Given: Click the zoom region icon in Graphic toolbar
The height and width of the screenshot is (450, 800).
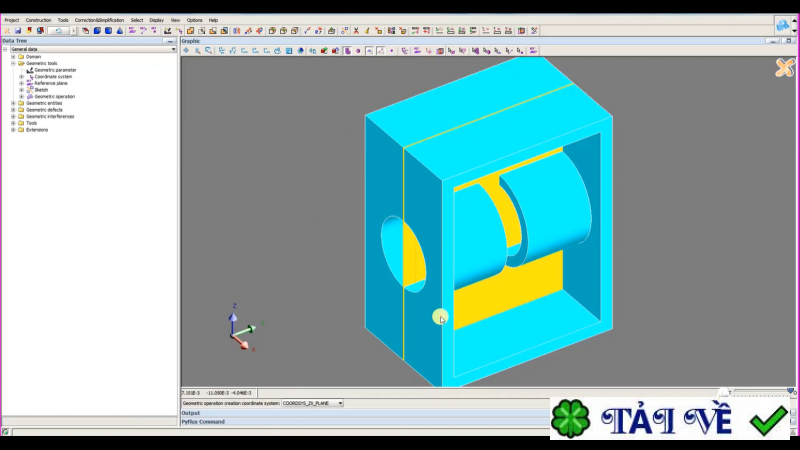Looking at the screenshot, I should 209,51.
